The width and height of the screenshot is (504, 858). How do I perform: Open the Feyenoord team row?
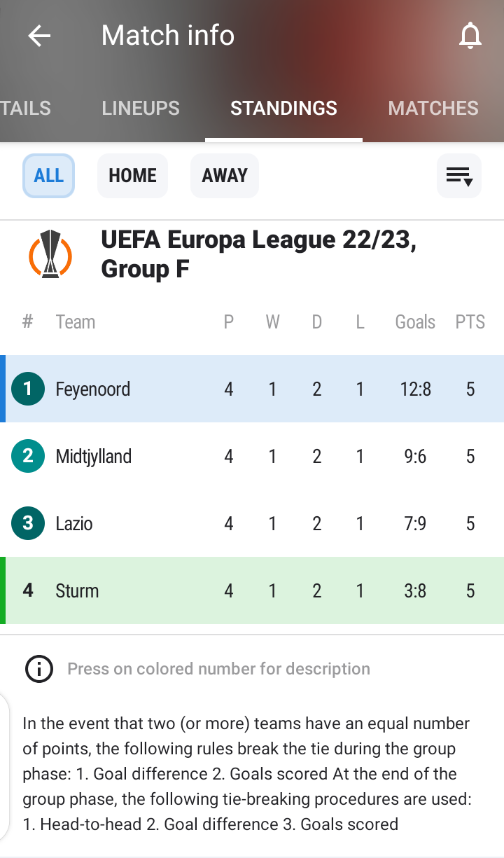[x=252, y=389]
